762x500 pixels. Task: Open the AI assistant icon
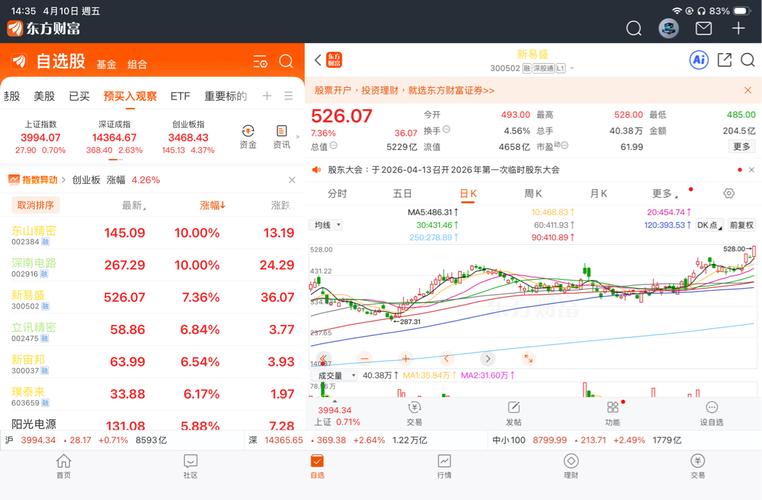(699, 60)
